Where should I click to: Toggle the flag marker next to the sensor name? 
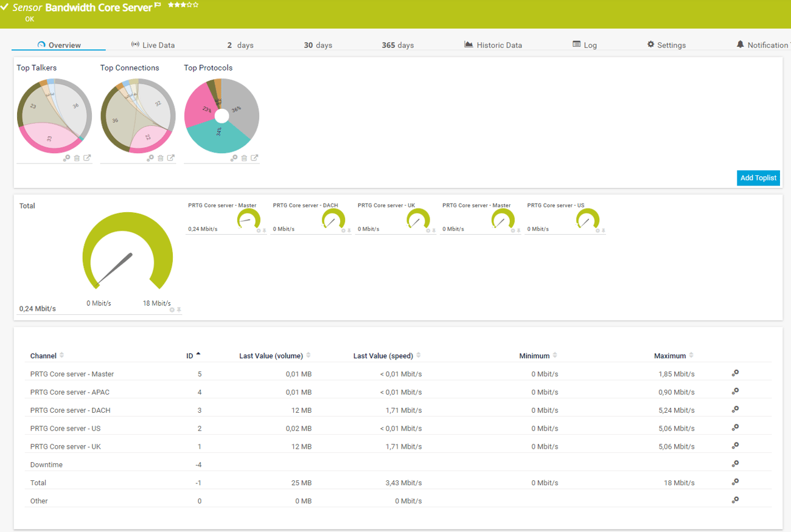pos(158,7)
